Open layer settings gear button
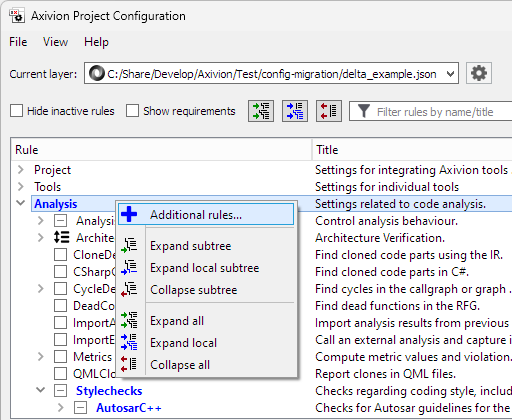 point(479,73)
